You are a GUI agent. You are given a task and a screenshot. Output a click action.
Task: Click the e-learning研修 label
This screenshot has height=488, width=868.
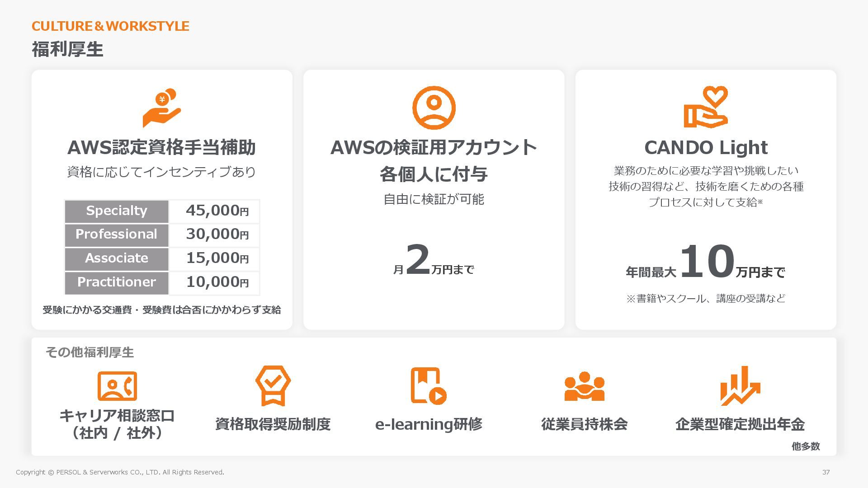point(428,424)
